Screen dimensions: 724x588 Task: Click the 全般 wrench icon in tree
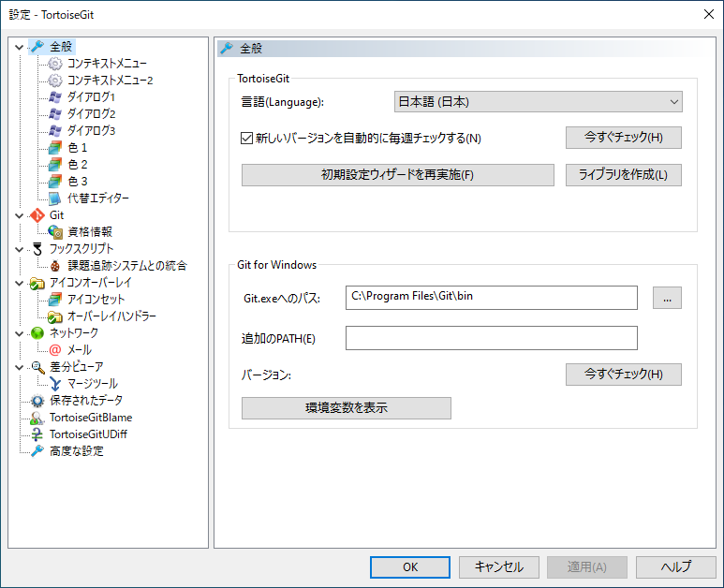pyautogui.click(x=37, y=47)
